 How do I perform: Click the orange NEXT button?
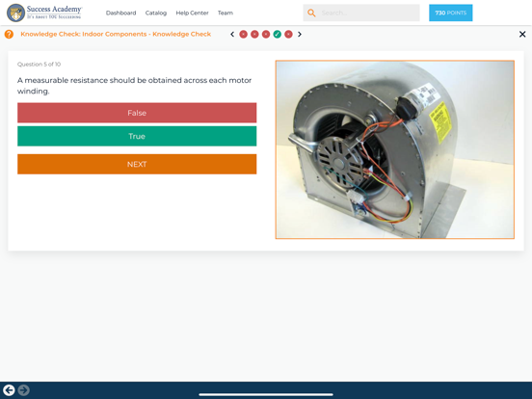click(x=137, y=164)
